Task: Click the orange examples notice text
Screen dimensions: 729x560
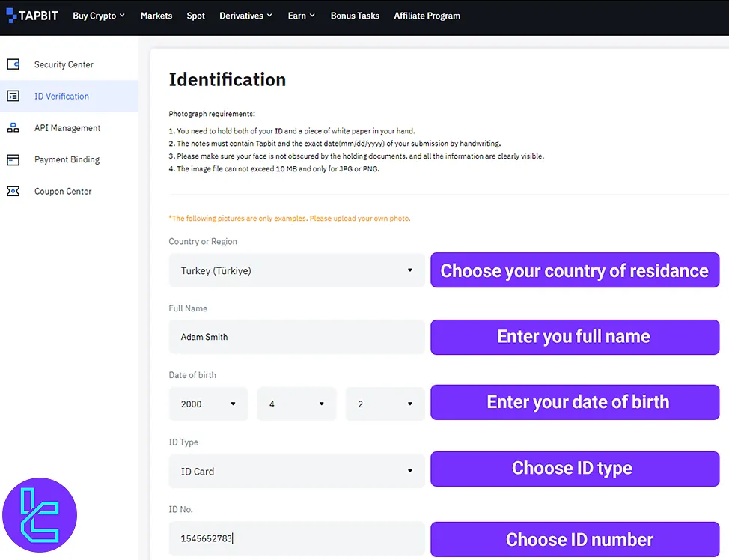Action: [x=290, y=218]
